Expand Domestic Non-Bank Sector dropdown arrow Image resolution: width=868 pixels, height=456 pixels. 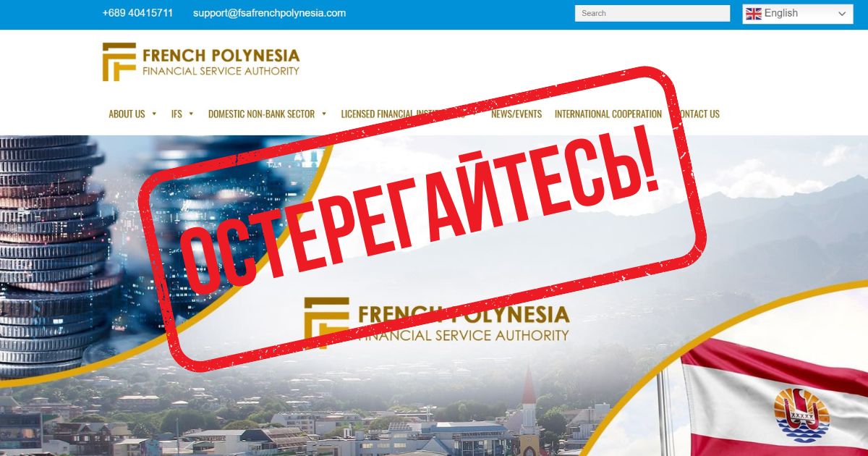coord(324,114)
